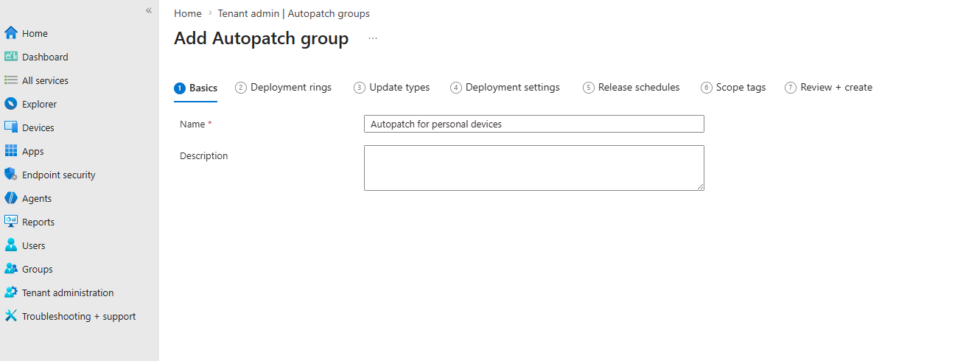Viewport: 980px width, 361px height.
Task: Click the Description box resize handle
Action: (x=700, y=186)
